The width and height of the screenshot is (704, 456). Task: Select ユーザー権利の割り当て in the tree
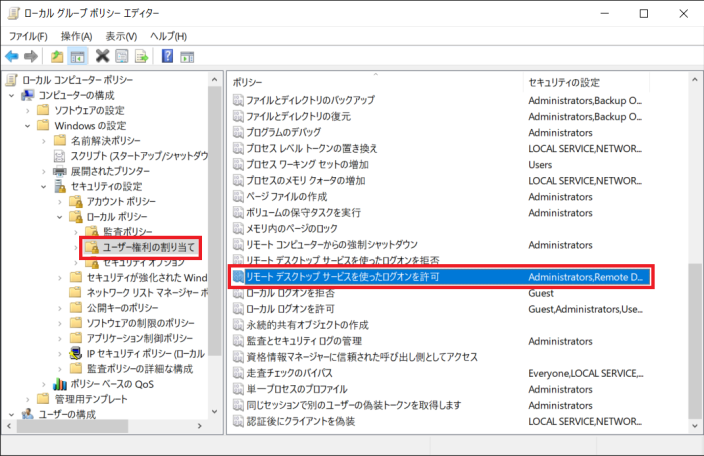[149, 247]
